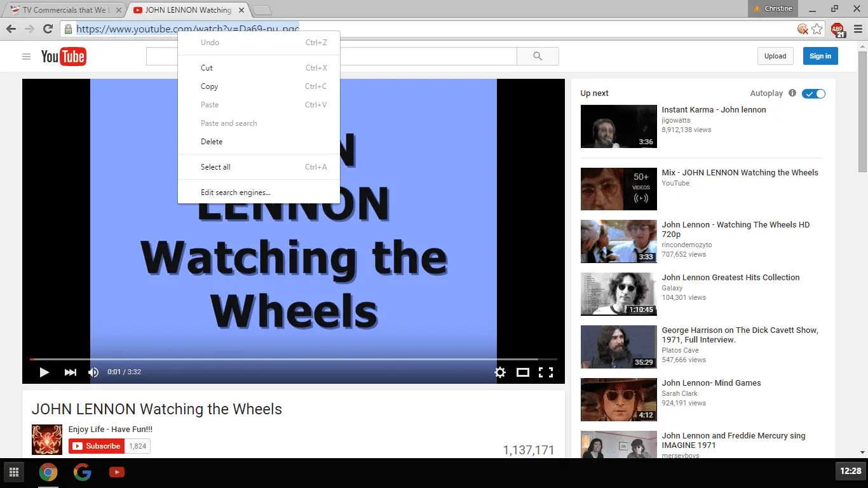Viewport: 868px width, 488px height.
Task: Click the blocked content icon in address bar
Action: point(803,29)
